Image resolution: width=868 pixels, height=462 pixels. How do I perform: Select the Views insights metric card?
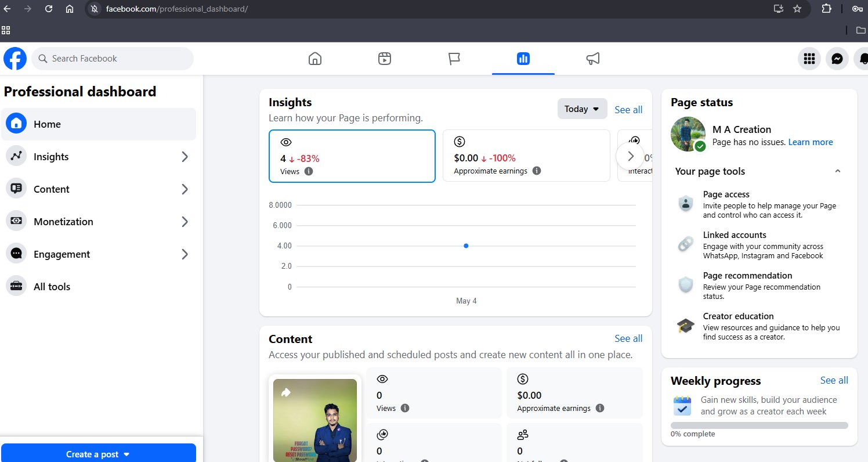(352, 156)
